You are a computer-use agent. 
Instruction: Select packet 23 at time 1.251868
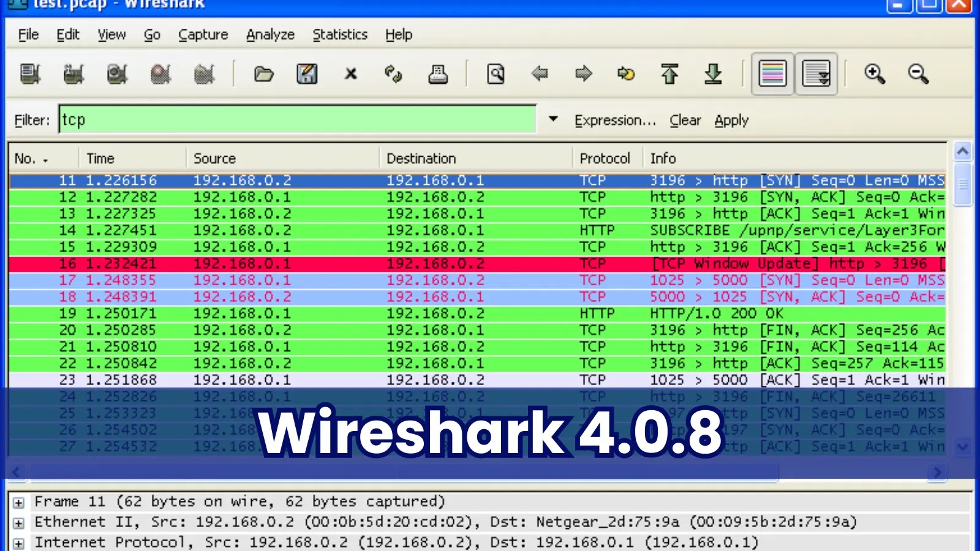click(478, 380)
